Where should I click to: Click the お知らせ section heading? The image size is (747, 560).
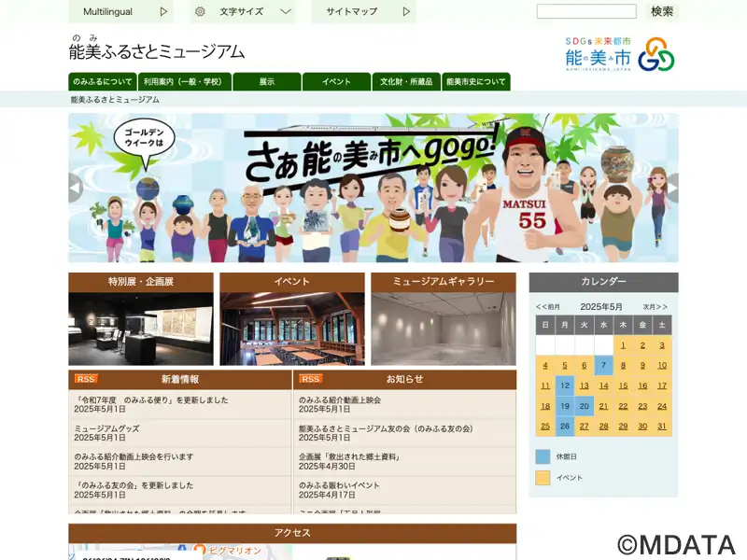pos(404,379)
